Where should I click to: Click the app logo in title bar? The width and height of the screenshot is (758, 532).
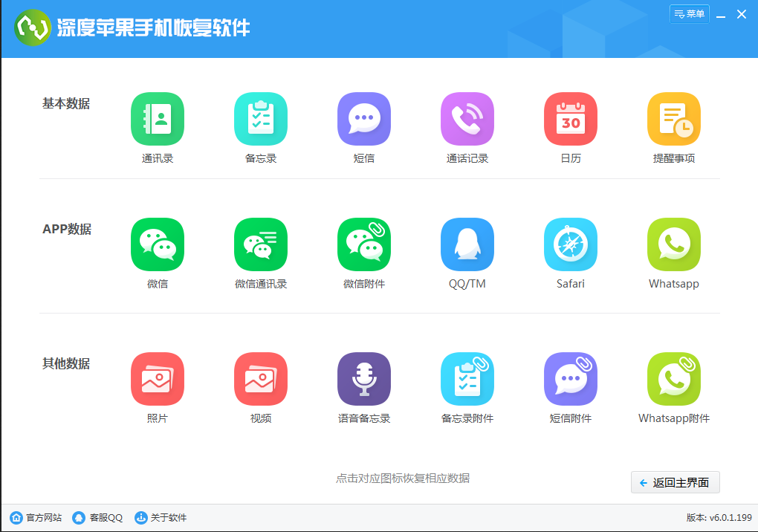click(33, 27)
